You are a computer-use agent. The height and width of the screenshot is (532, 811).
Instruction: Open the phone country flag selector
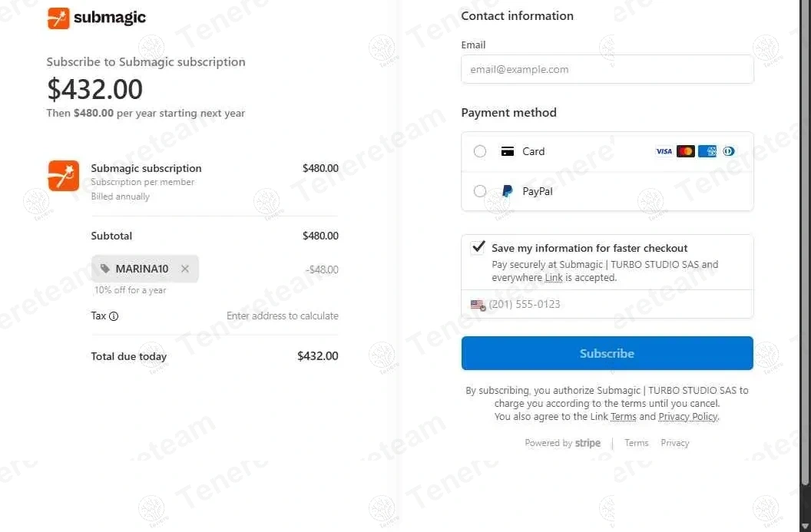pos(478,305)
